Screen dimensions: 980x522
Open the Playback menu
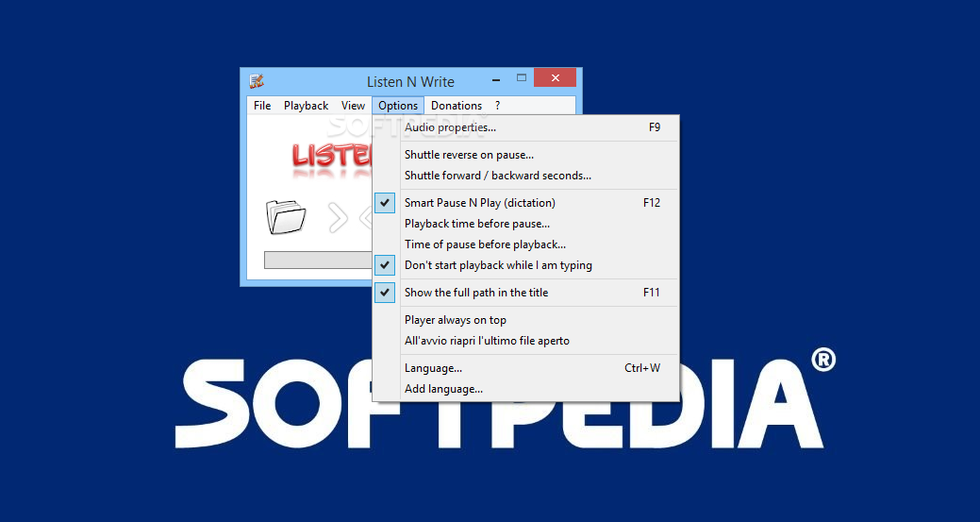click(307, 106)
